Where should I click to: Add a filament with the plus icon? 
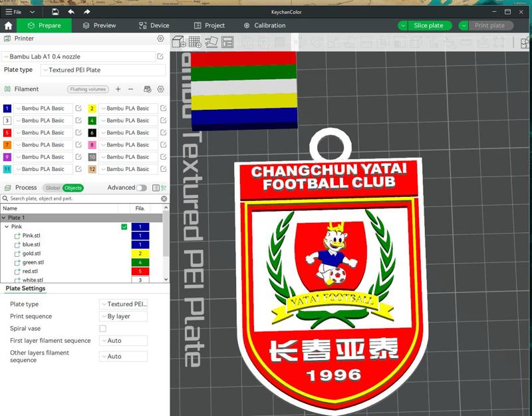coord(118,89)
